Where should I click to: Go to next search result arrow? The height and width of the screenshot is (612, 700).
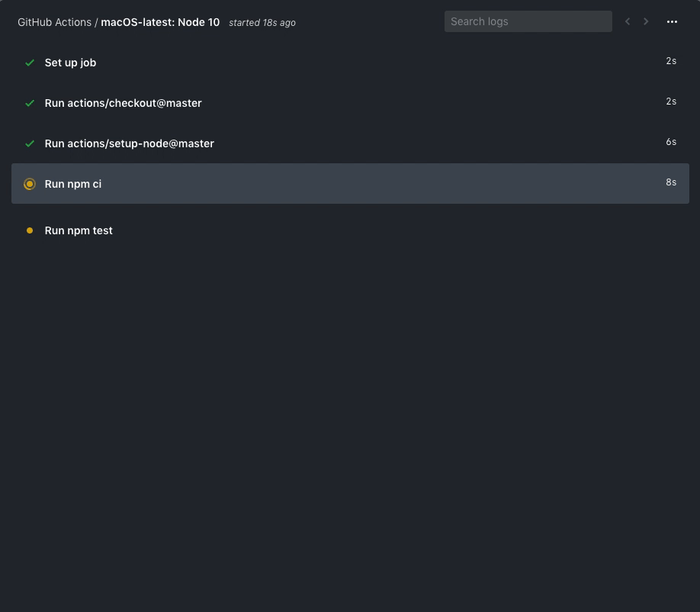click(x=646, y=21)
